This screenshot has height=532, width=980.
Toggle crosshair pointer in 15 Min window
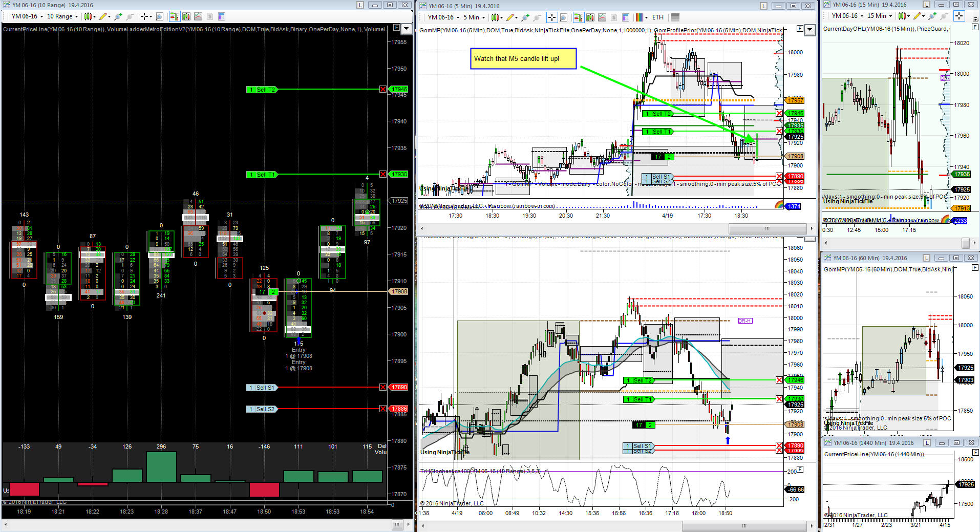click(958, 16)
